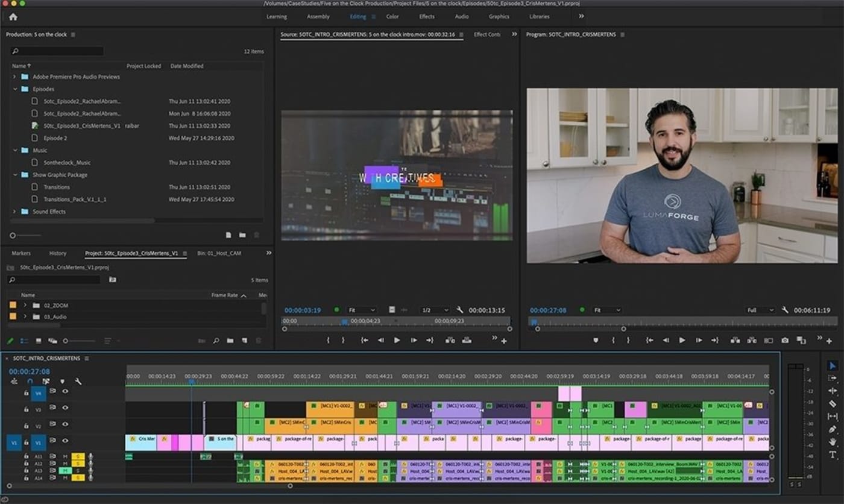Adjust Production panel zoom slider
Viewport: 844px width, 504px height.
tap(24, 235)
